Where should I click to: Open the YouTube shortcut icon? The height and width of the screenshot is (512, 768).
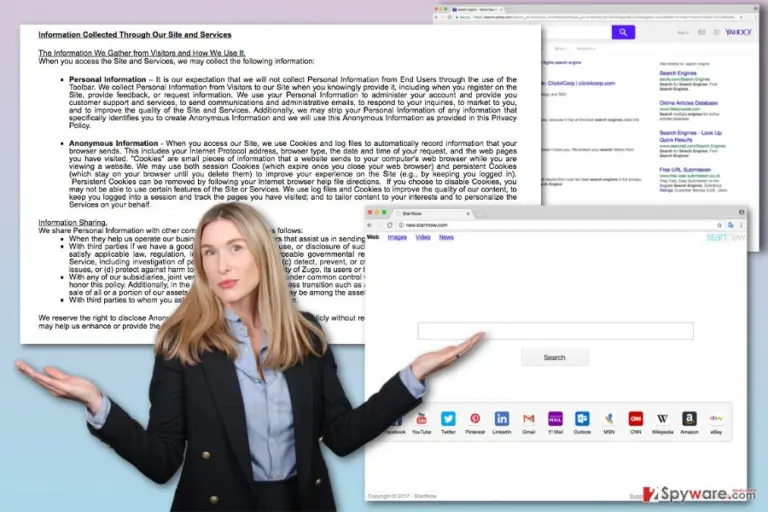click(x=421, y=418)
